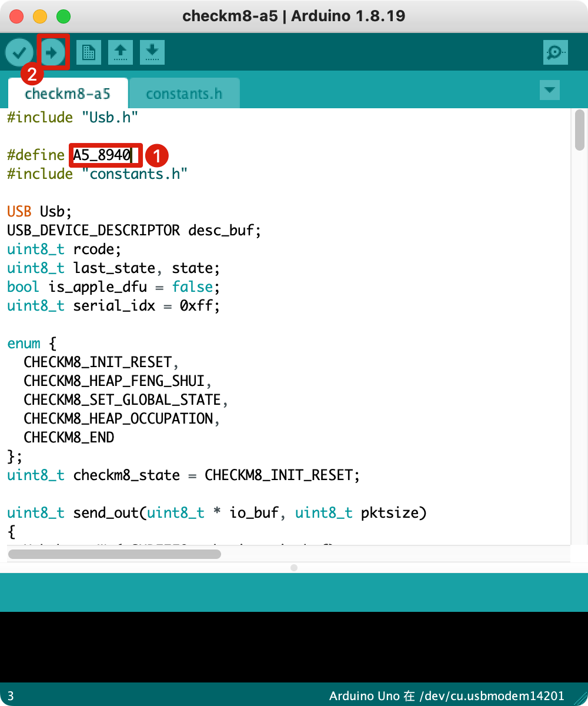This screenshot has width=588, height=706.
Task: Create a new sketch with New icon
Action: click(89, 53)
